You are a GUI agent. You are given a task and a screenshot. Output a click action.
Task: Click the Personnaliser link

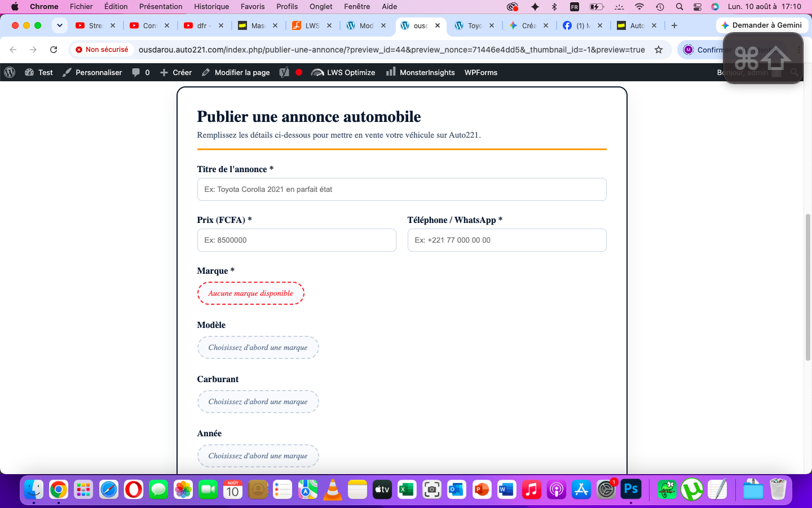pos(92,72)
